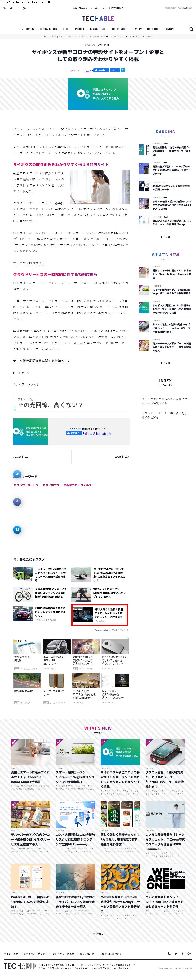196x980 pixels.
Task: Go to the RANKING navigation item
Action: point(169,29)
